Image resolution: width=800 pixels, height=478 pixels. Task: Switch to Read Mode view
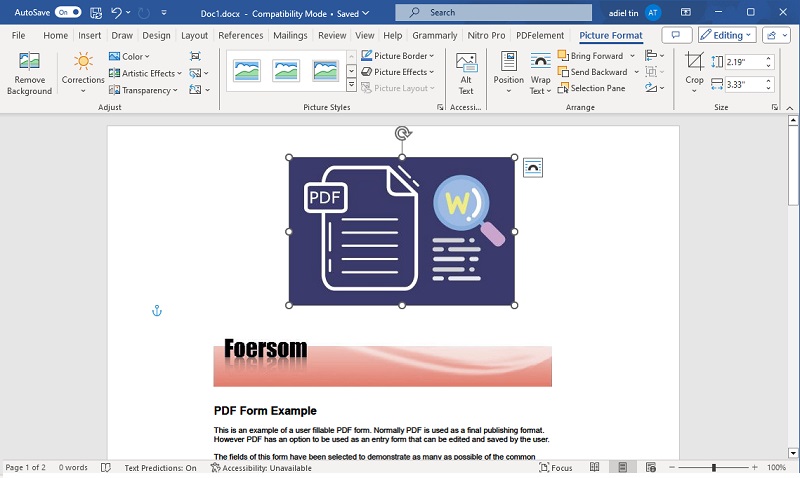point(594,467)
